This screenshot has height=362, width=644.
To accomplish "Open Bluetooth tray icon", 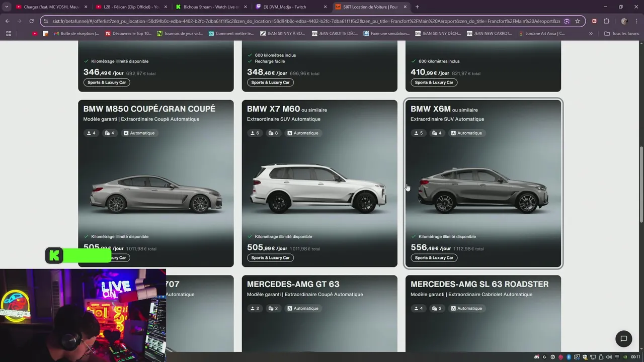I will [x=569, y=357].
